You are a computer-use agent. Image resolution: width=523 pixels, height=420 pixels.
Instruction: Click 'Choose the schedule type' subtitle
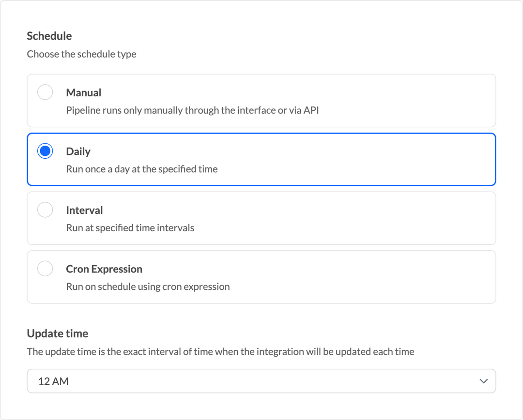point(81,54)
